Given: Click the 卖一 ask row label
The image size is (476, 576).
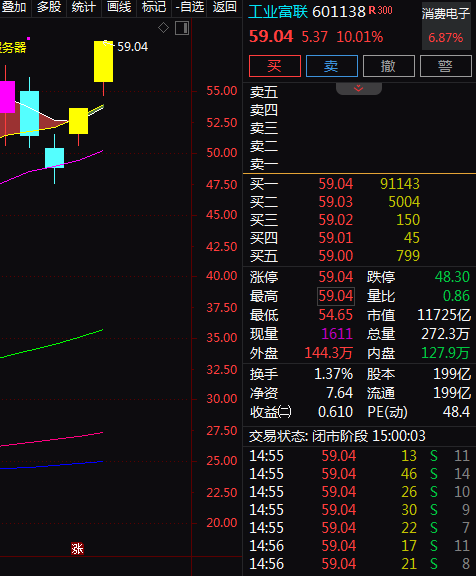Looking at the screenshot, I should (264, 164).
